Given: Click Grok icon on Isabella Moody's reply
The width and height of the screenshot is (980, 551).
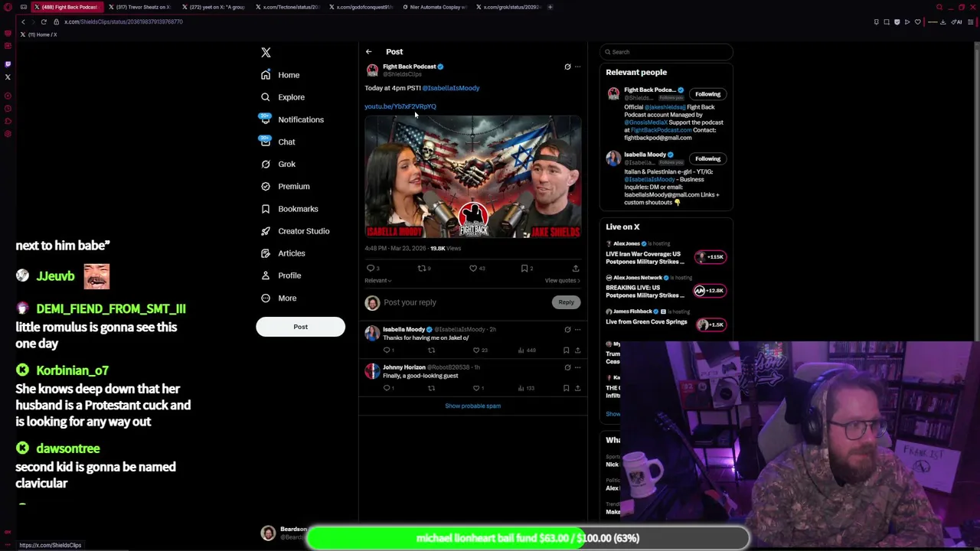Looking at the screenshot, I should pyautogui.click(x=567, y=330).
